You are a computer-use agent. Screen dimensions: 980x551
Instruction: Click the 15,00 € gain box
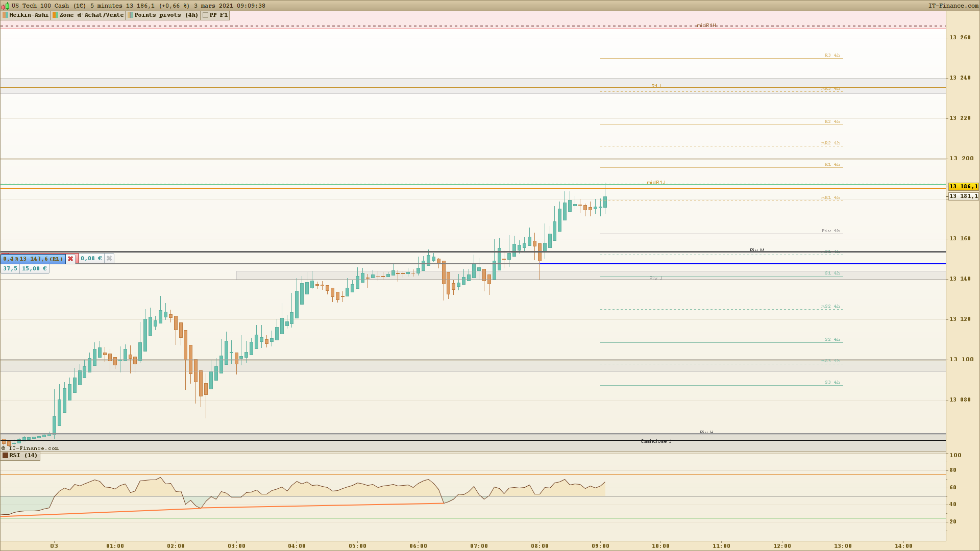[34, 269]
